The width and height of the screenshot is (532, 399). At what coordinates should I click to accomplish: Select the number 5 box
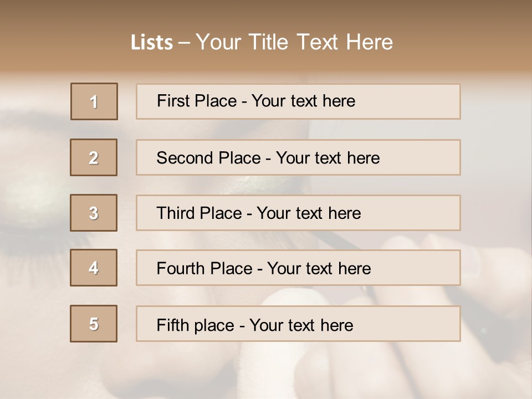[x=94, y=324]
